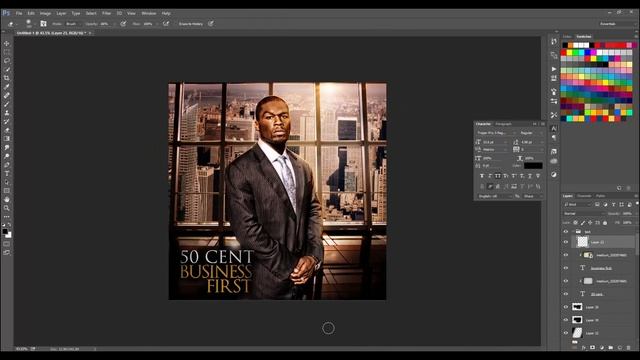This screenshot has width=640, height=360.
Task: Click the Character panel dock icon
Action: [553, 129]
